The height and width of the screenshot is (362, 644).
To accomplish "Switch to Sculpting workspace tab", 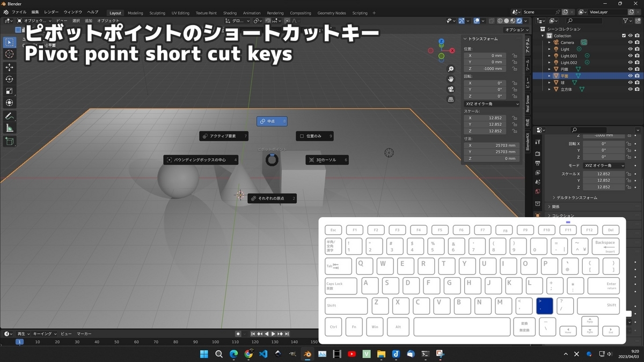I will tap(157, 13).
